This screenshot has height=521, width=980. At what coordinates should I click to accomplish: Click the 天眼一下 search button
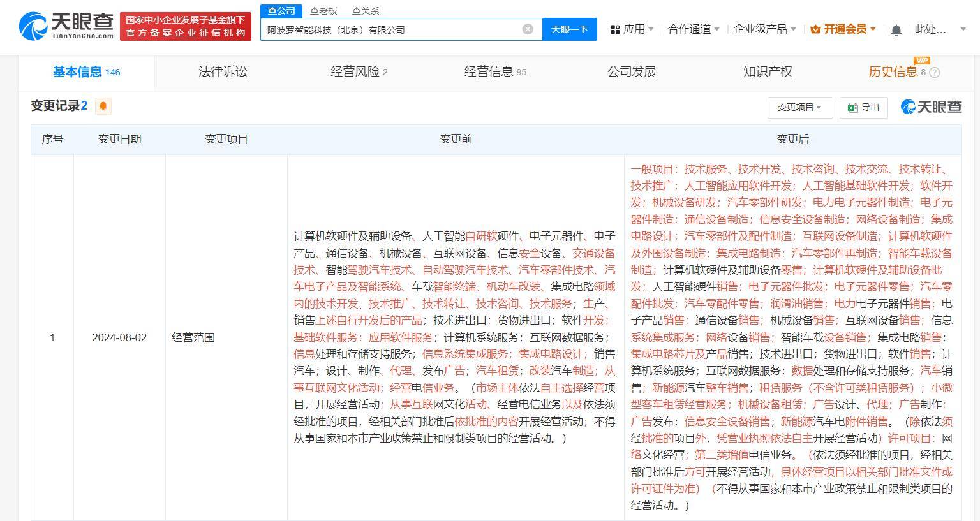point(570,29)
